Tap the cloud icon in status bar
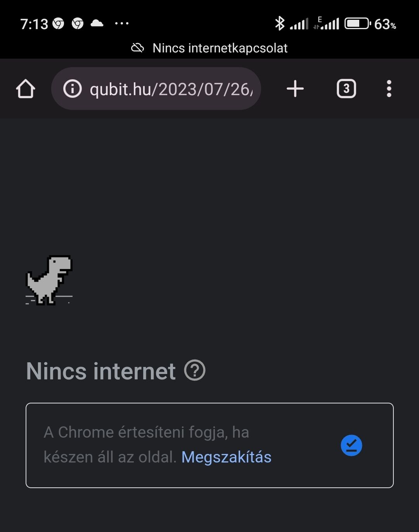Viewport: 419px width, 532px height. click(97, 24)
